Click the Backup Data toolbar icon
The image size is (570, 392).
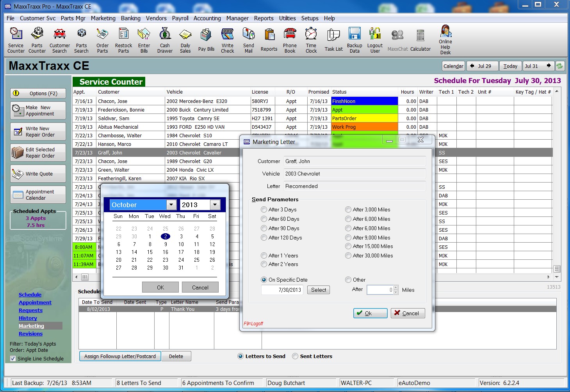tap(354, 40)
